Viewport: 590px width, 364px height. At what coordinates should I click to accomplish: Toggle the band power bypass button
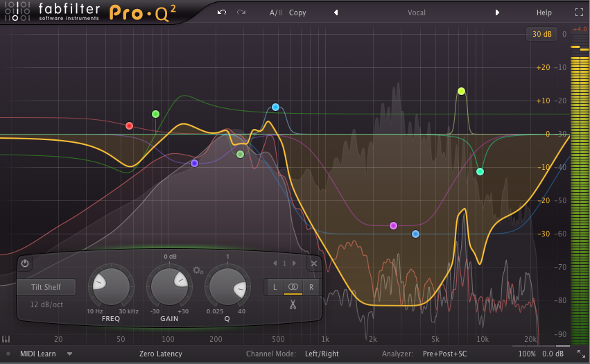25,263
